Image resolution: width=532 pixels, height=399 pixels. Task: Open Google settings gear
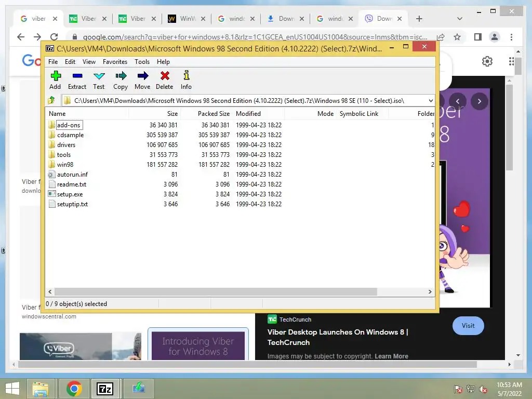[x=487, y=61]
